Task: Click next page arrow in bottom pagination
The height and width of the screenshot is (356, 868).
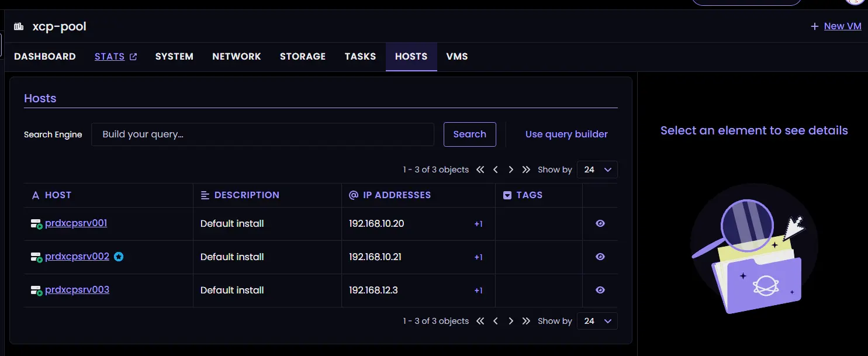Action: click(511, 321)
